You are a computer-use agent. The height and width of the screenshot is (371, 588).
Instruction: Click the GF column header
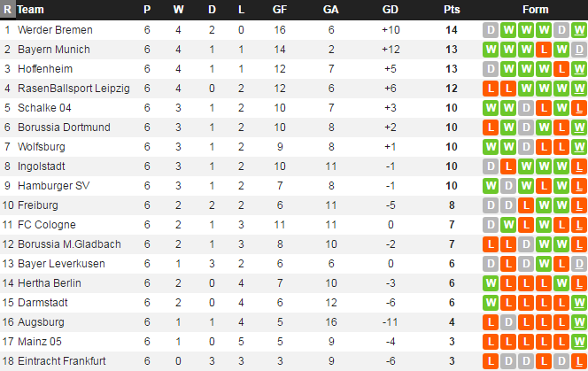280,10
